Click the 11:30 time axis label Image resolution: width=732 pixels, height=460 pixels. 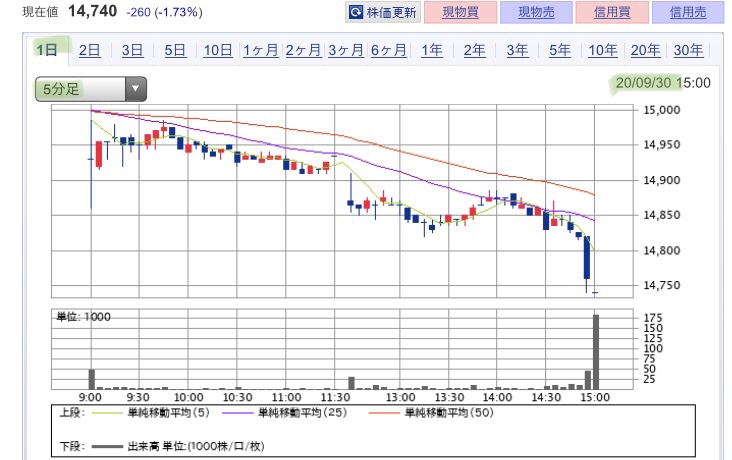click(x=335, y=397)
